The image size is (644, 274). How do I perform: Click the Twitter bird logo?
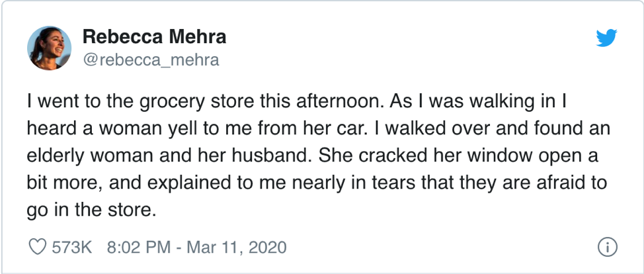[x=606, y=38]
